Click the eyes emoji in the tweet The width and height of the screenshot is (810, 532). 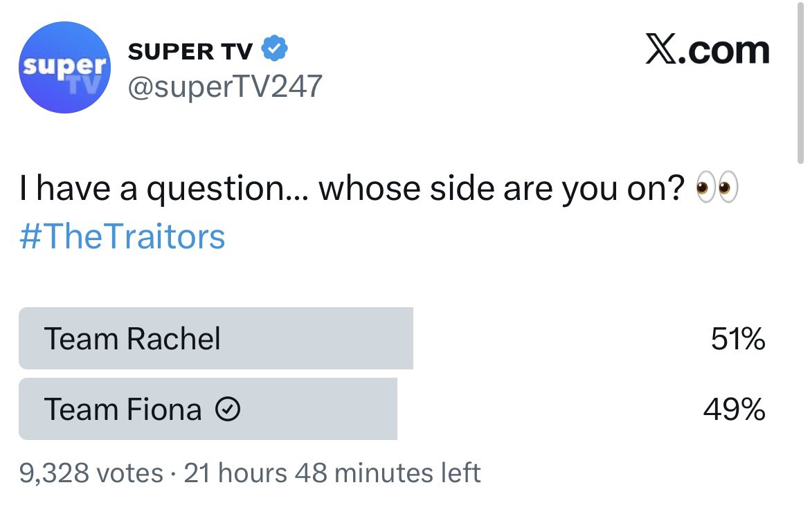click(x=717, y=189)
